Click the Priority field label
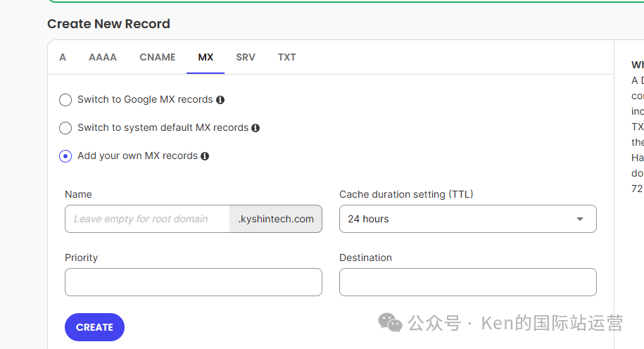This screenshot has height=349, width=644. (82, 258)
